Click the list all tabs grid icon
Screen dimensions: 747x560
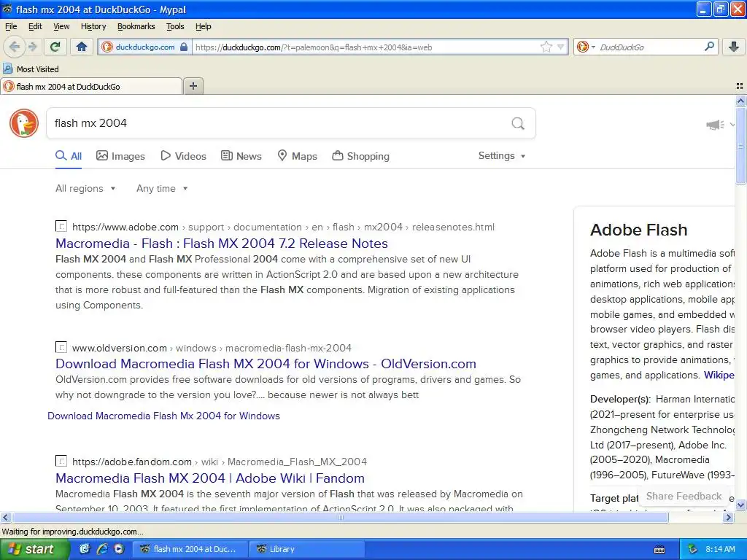coord(740,86)
